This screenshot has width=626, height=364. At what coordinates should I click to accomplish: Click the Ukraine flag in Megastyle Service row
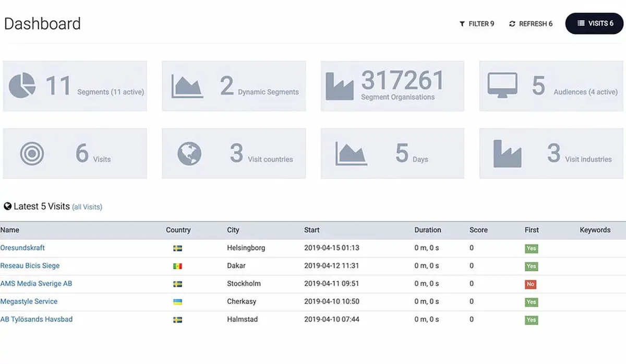tap(177, 302)
